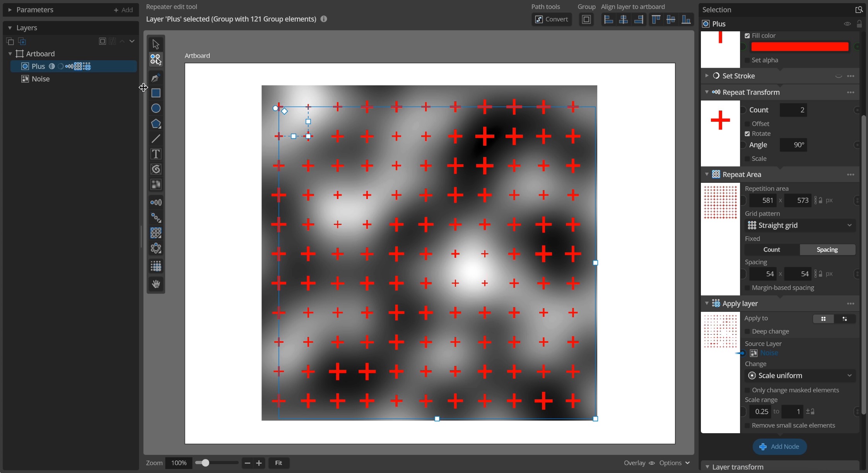Collapse the Repeat Area section

(707, 174)
